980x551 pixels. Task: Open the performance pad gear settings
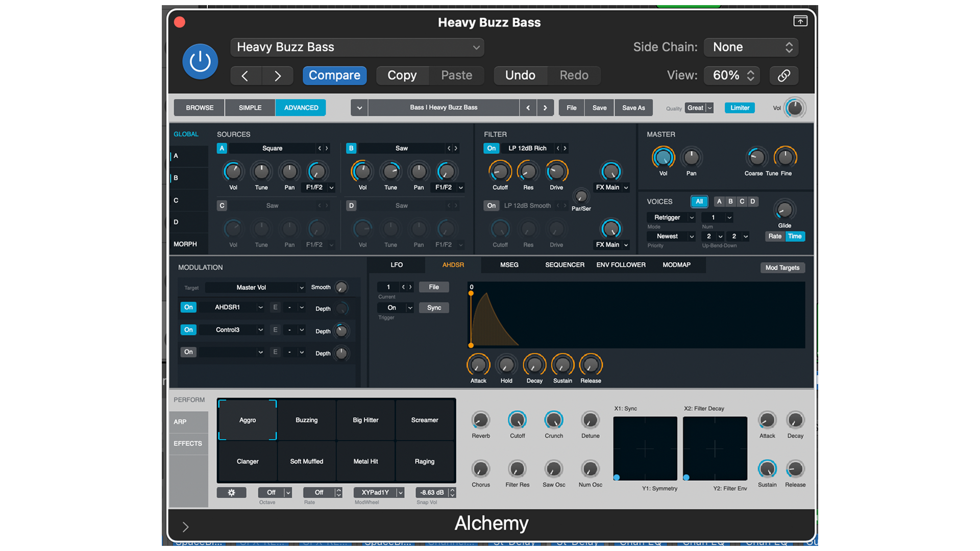coord(231,492)
